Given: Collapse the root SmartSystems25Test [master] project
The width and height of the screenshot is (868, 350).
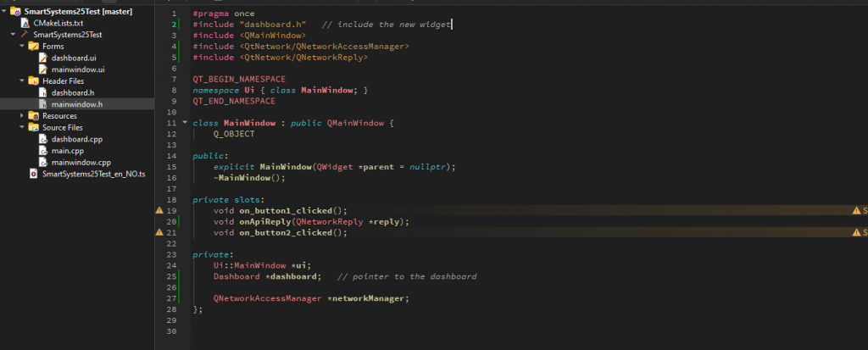Looking at the screenshot, I should click(5, 11).
